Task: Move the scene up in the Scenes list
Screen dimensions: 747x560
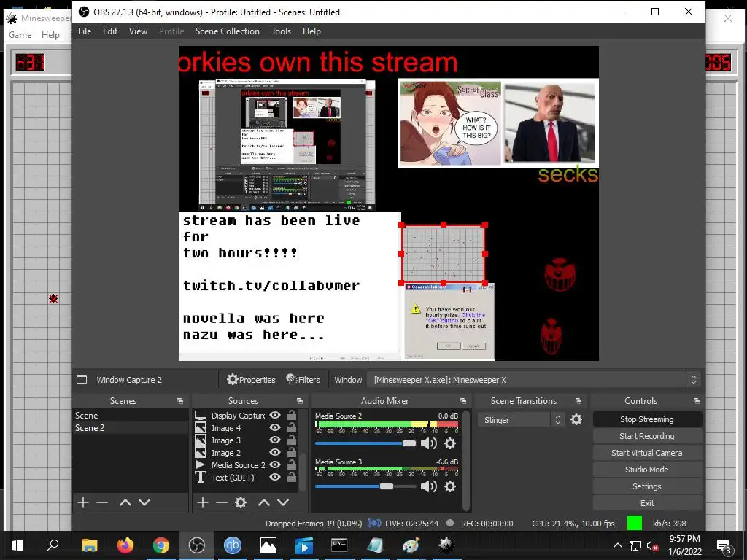Action: [125, 502]
